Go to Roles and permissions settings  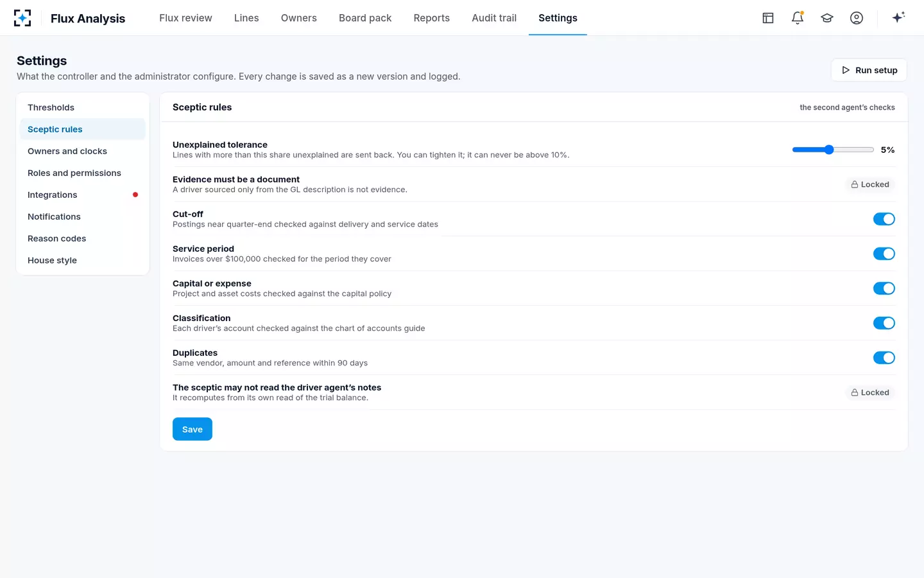[x=83, y=173]
